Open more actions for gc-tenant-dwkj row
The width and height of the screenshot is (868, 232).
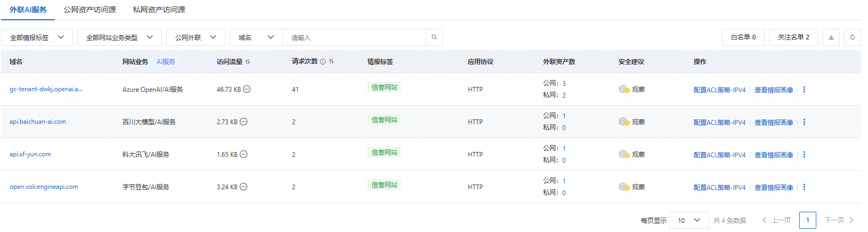click(804, 90)
